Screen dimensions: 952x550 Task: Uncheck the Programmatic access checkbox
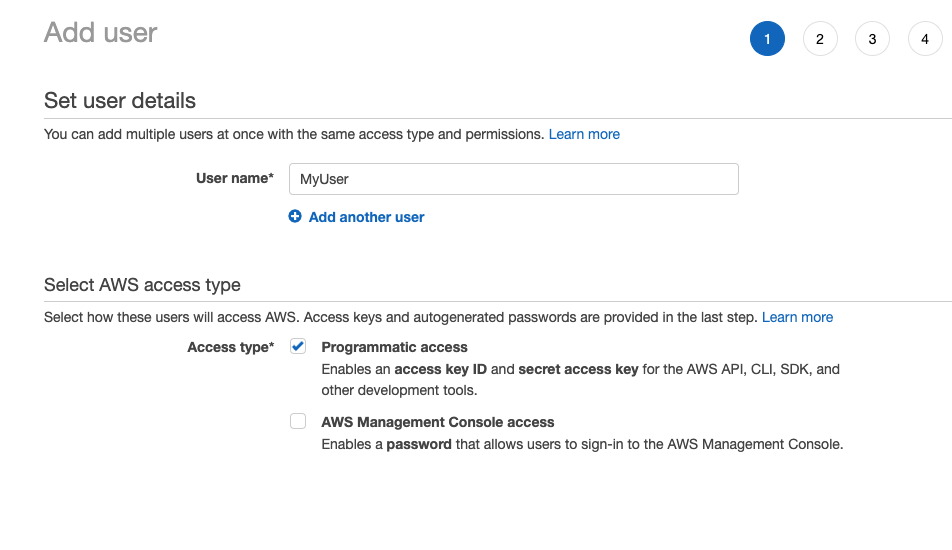(298, 347)
